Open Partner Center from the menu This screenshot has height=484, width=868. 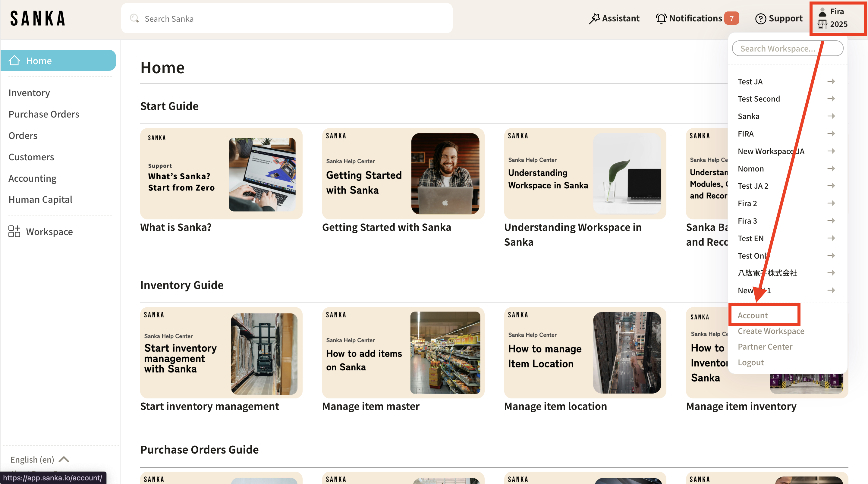(x=765, y=347)
